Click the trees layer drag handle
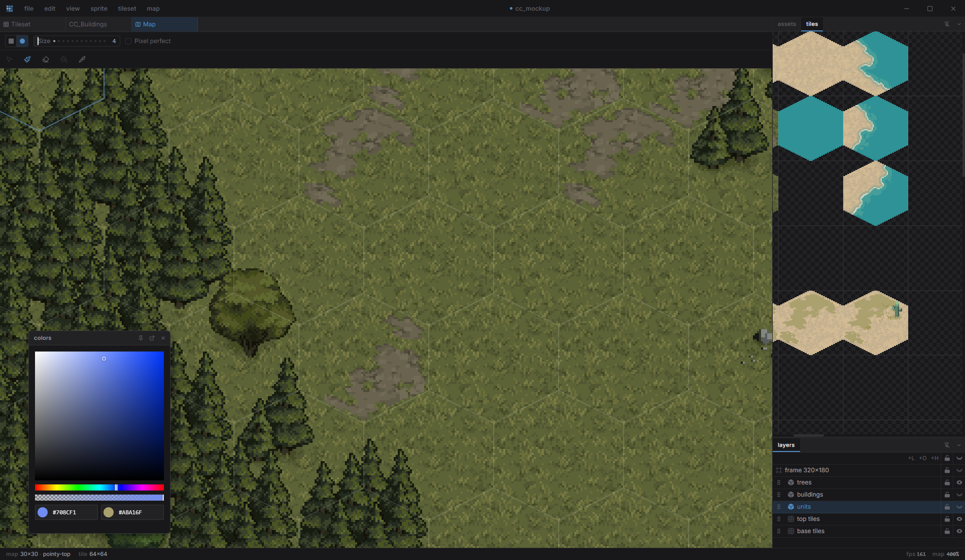 pos(779,482)
